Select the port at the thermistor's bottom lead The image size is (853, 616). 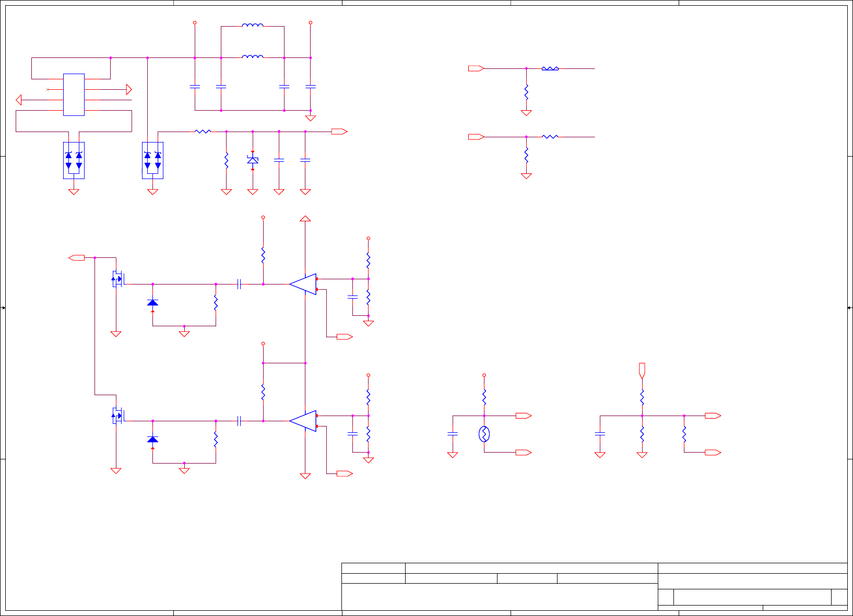click(x=524, y=453)
